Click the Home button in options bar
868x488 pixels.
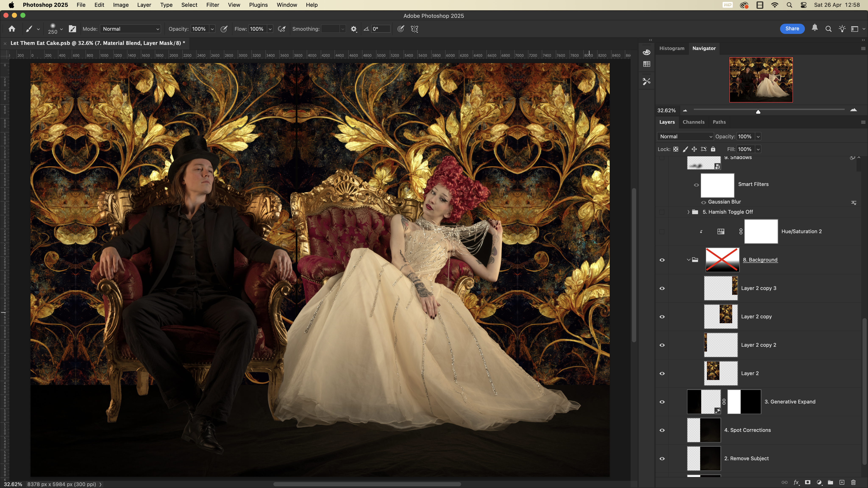(x=12, y=29)
